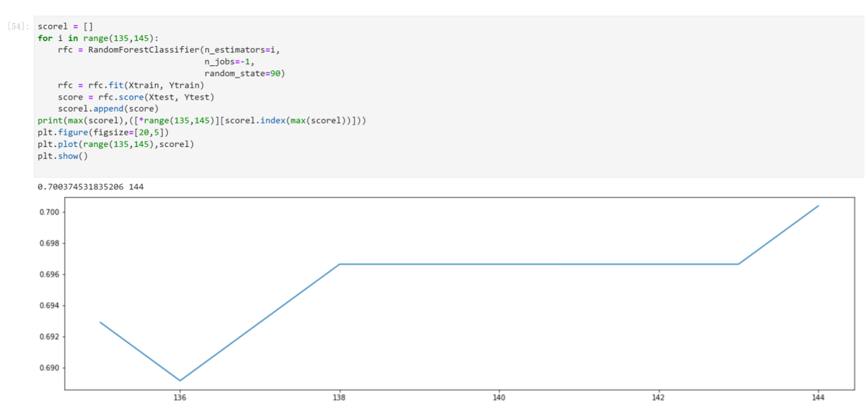The height and width of the screenshot is (408, 868).
Task: Click the print(max(scorel)...) statement
Action: point(202,120)
